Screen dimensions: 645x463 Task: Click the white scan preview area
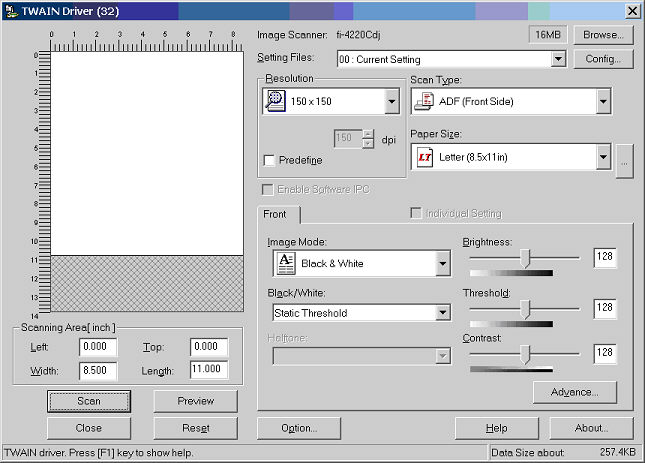(x=146, y=152)
